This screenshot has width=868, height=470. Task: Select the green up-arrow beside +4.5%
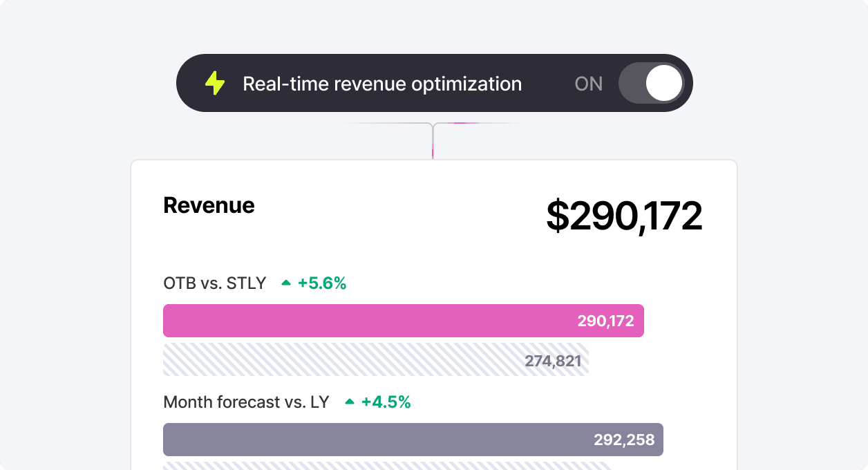click(350, 401)
